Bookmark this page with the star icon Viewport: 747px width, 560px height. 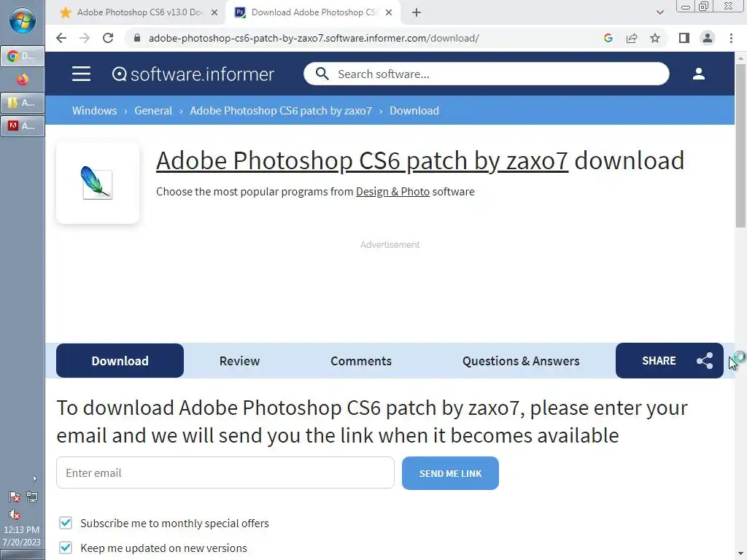(655, 38)
